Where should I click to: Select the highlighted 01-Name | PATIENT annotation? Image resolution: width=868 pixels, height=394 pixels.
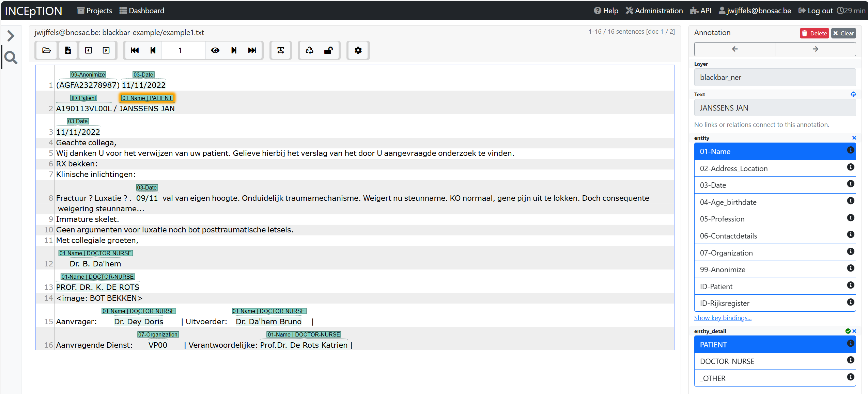147,98
